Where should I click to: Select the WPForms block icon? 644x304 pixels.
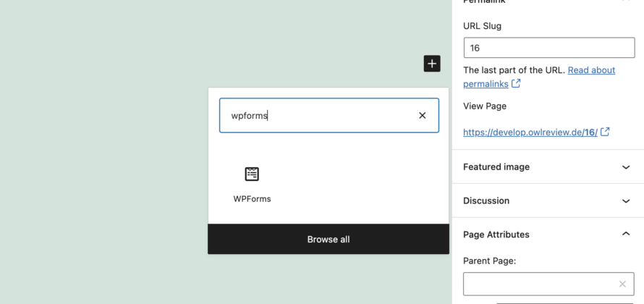252,174
